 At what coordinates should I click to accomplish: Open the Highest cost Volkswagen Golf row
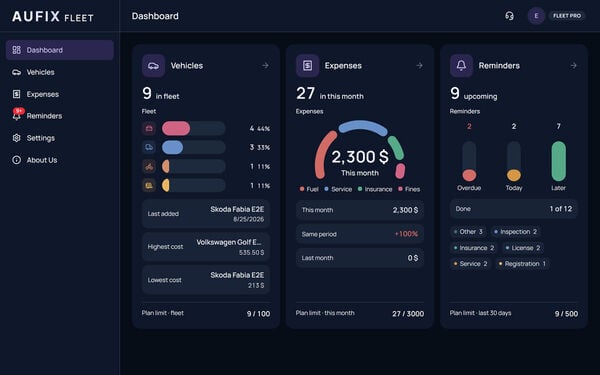click(206, 247)
